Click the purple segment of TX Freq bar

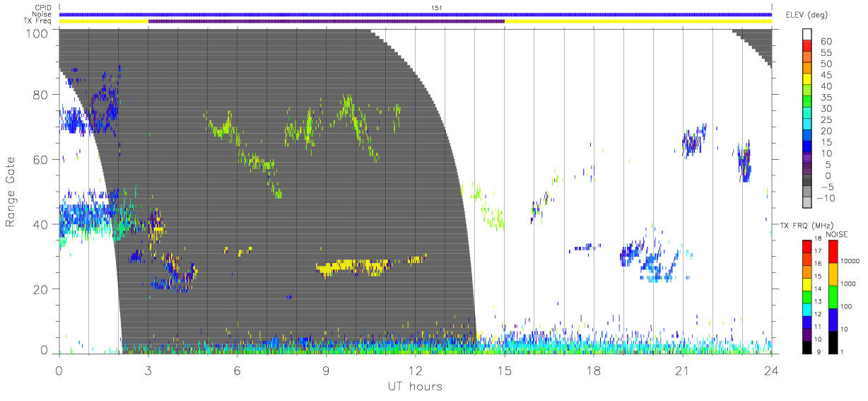click(327, 21)
